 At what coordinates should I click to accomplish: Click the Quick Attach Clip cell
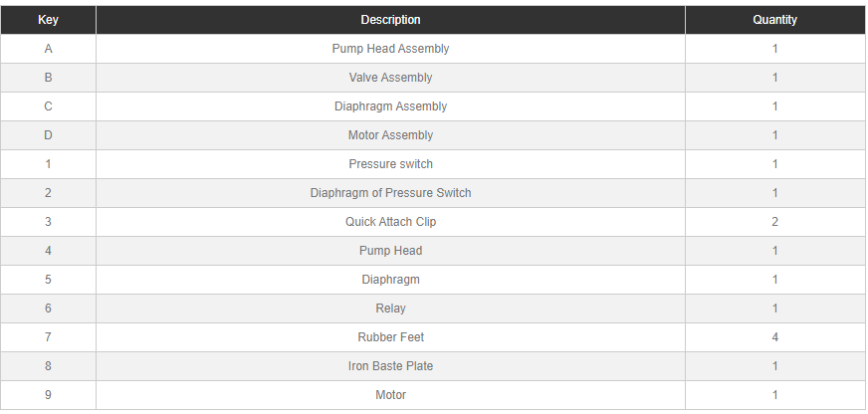[390, 222]
